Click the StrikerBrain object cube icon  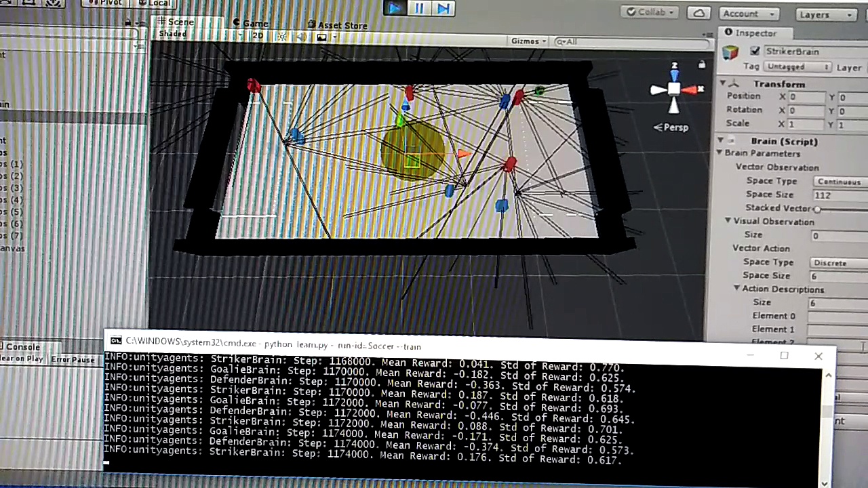pyautogui.click(x=730, y=52)
